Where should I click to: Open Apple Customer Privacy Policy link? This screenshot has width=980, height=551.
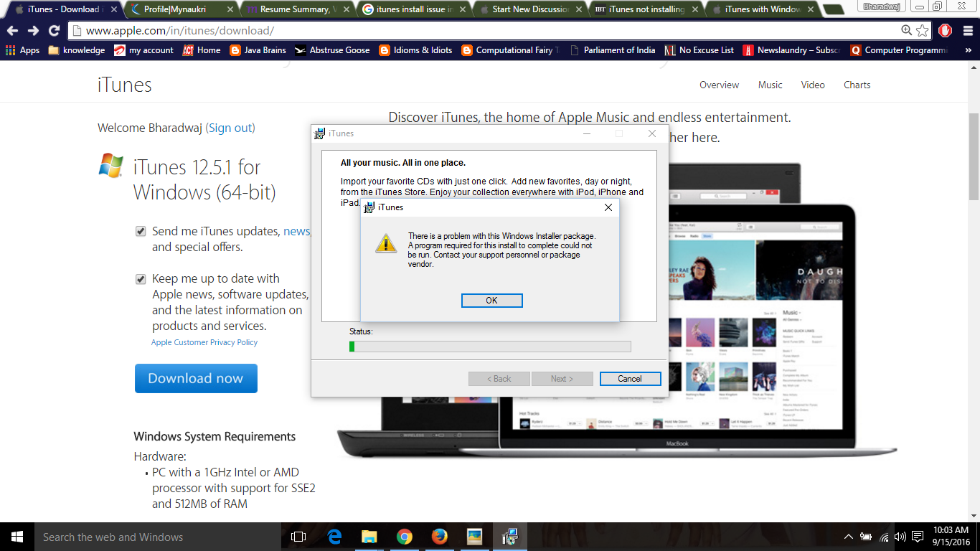[204, 342]
